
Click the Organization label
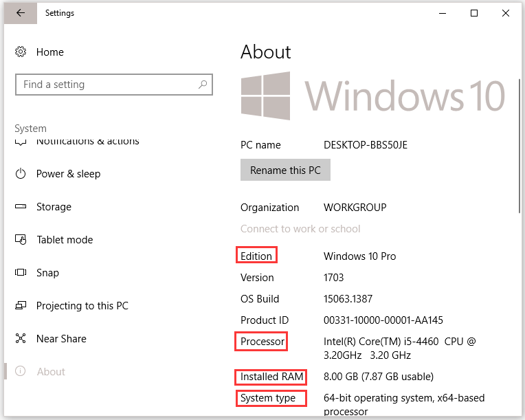tap(269, 208)
